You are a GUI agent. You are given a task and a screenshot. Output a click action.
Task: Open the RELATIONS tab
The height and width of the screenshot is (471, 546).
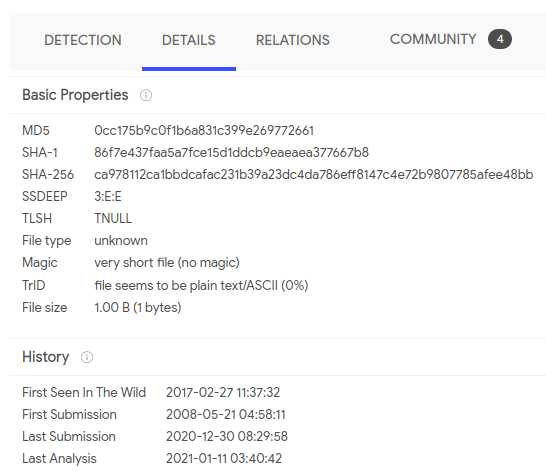292,40
